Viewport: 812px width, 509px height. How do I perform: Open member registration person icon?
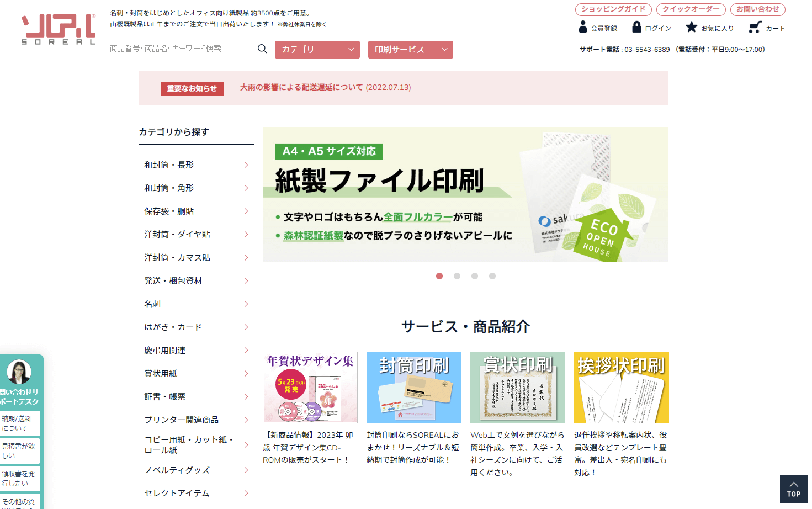[583, 27]
